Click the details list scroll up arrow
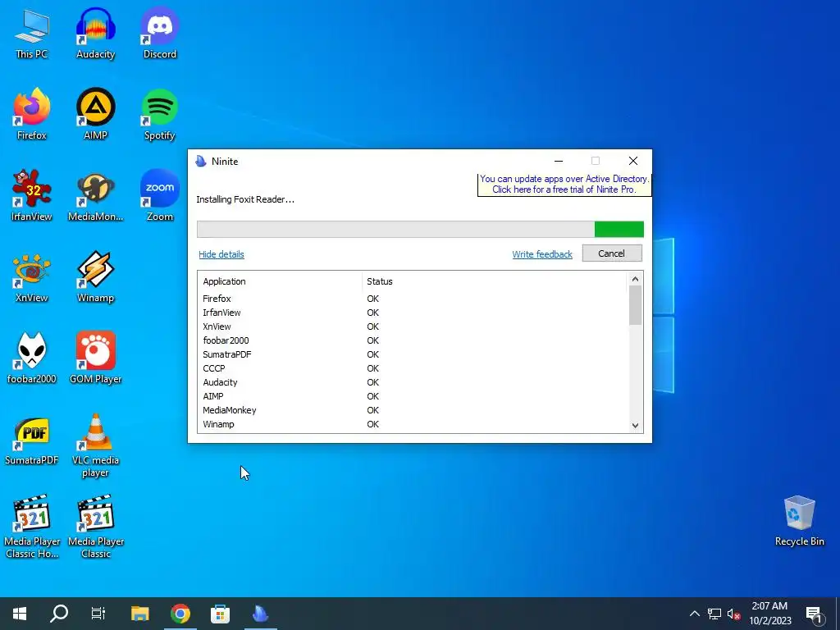Image resolution: width=840 pixels, height=630 pixels. 635,279
